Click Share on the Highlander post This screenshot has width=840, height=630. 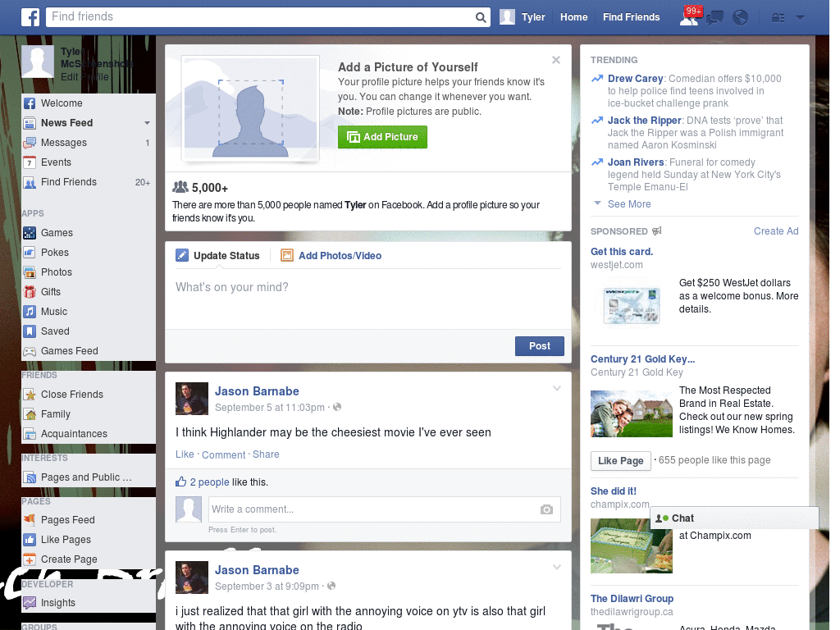click(x=266, y=454)
